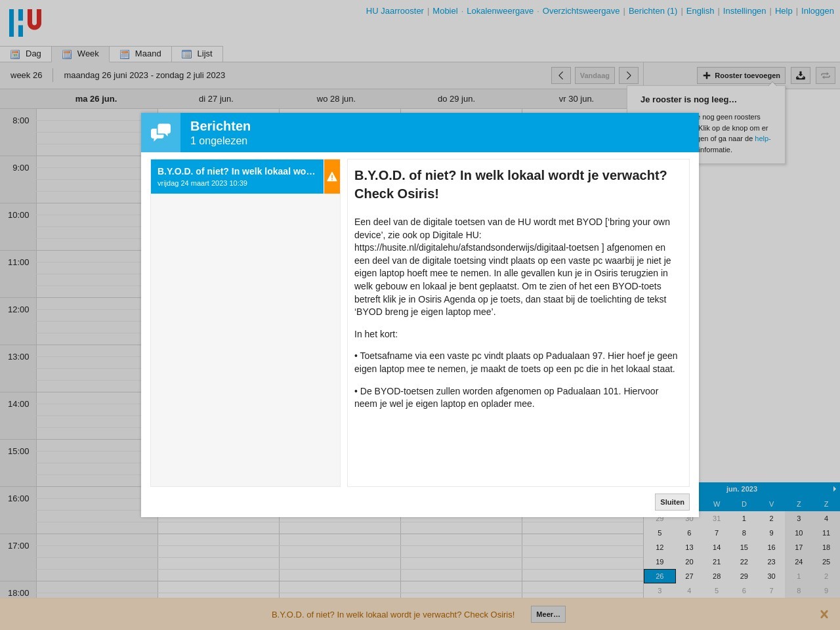Click the 1 ongelezen subtitle
Image resolution: width=840 pixels, height=630 pixels.
pos(219,141)
